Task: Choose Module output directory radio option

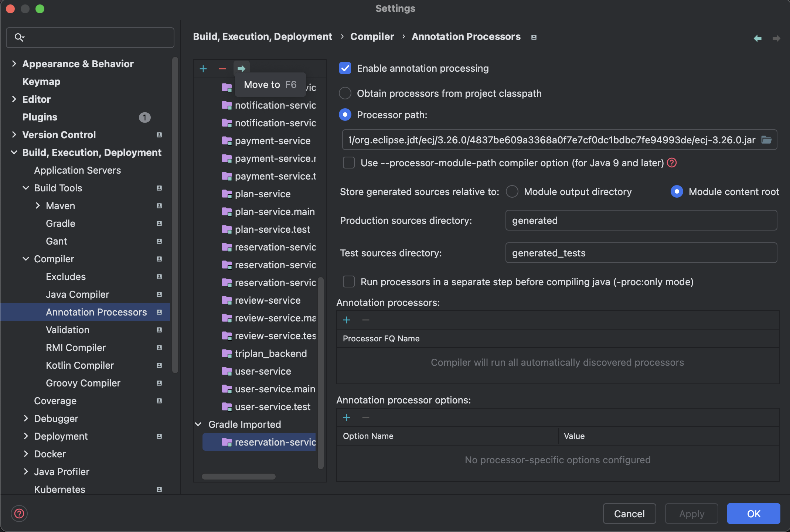Action: (x=512, y=192)
